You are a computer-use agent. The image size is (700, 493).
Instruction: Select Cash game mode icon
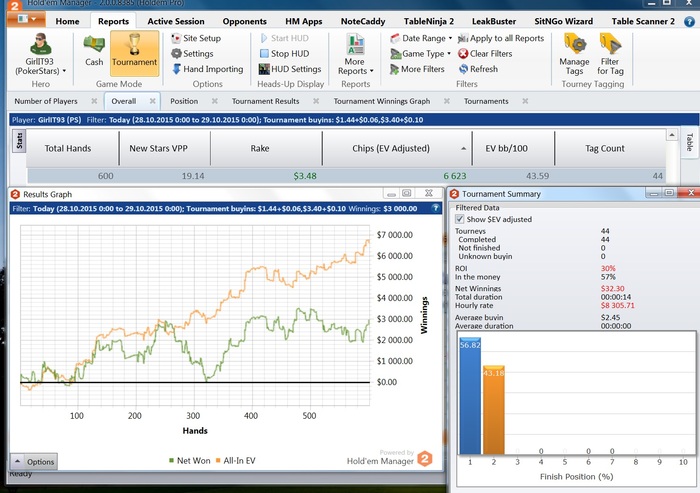point(94,51)
